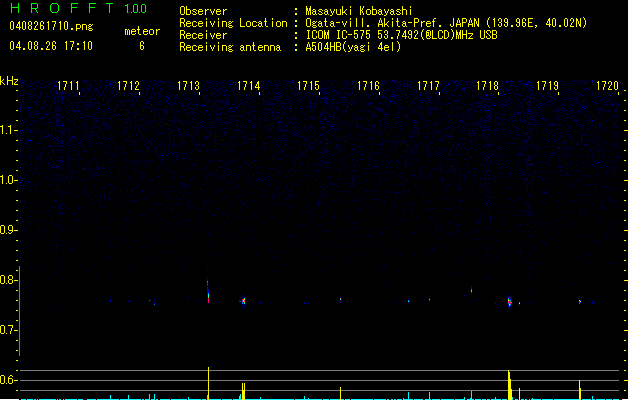
Task: Click the yellow intensity spike after 1715
Action: (x=340, y=393)
